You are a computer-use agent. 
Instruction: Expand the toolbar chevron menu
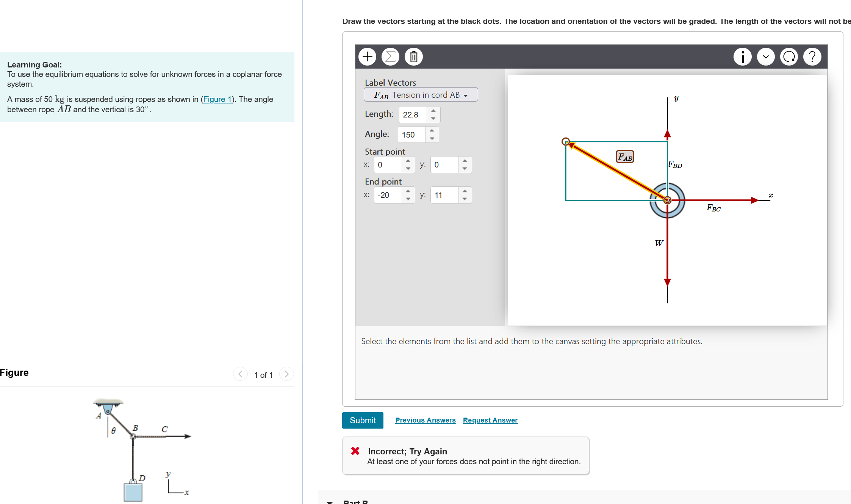click(765, 56)
